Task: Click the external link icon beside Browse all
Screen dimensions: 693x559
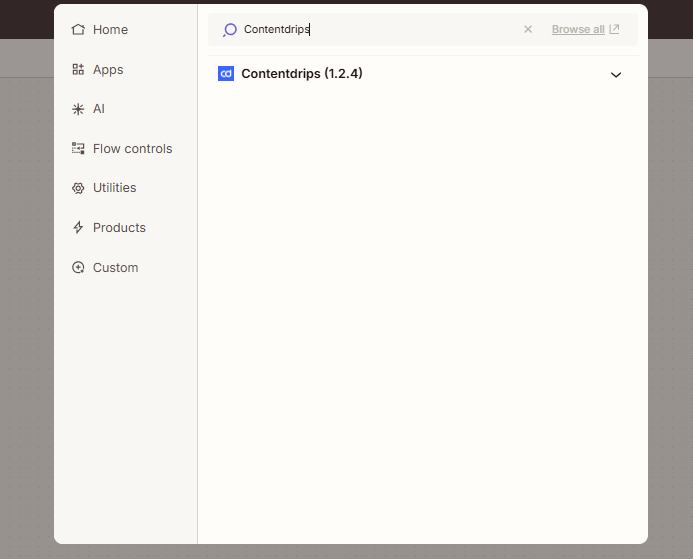Action: pyautogui.click(x=614, y=30)
